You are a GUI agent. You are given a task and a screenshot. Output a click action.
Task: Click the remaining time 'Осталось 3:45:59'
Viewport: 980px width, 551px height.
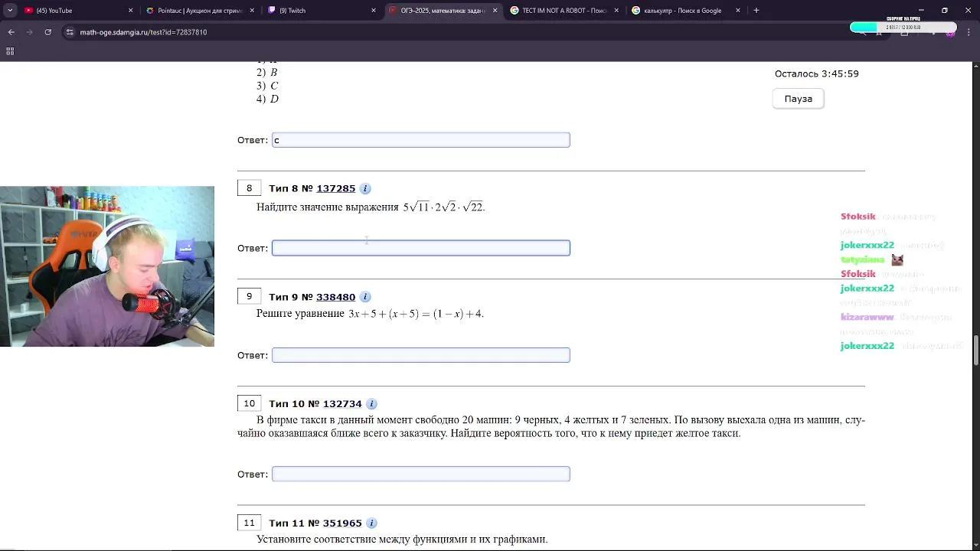(x=816, y=74)
